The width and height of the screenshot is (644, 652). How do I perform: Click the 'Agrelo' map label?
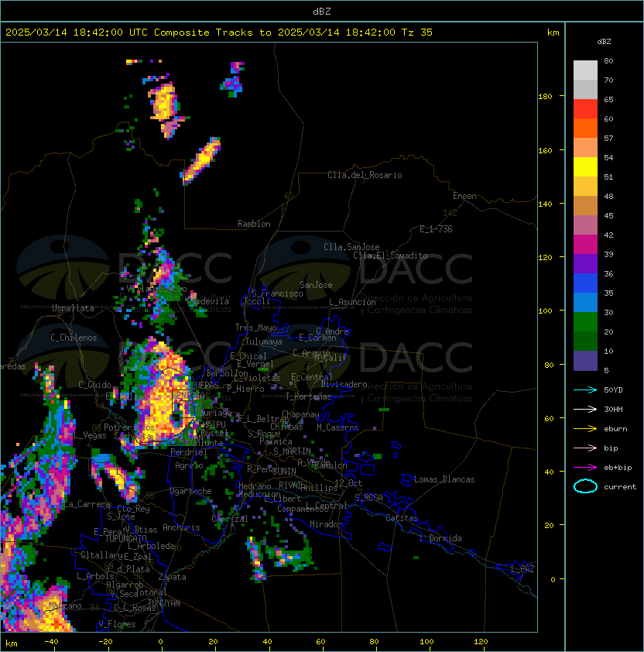[189, 465]
